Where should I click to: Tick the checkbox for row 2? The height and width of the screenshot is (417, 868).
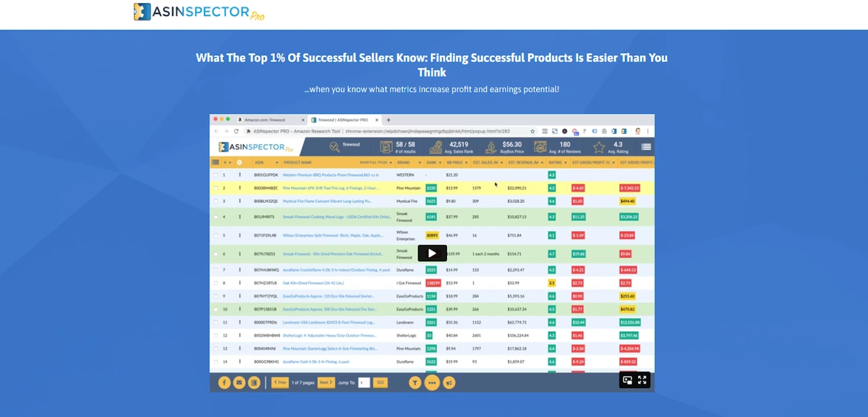(215, 188)
